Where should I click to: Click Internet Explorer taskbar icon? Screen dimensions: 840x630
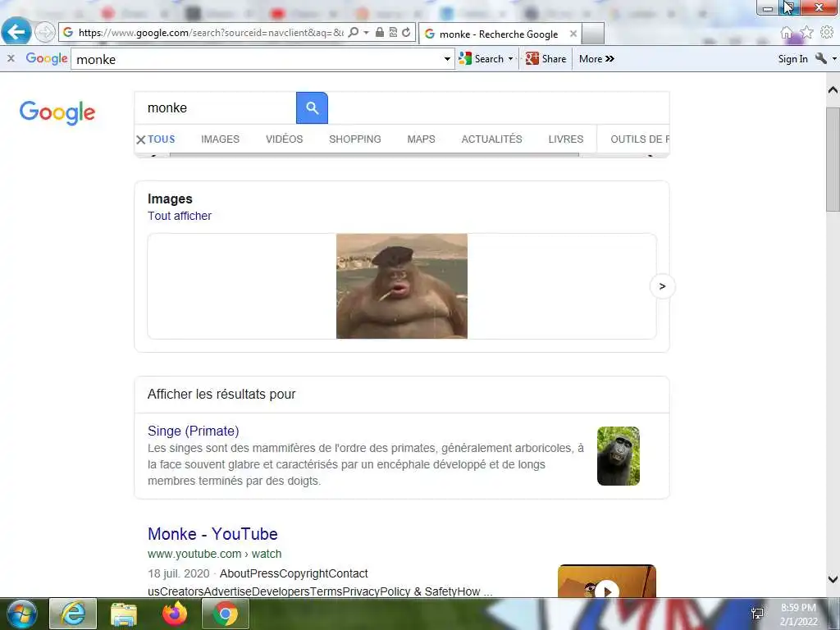pos(73,614)
